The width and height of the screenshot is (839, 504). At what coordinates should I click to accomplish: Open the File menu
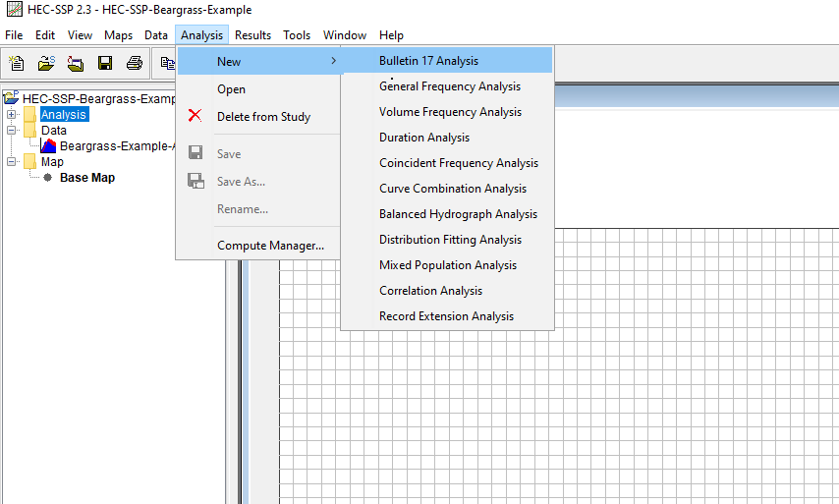pos(14,34)
